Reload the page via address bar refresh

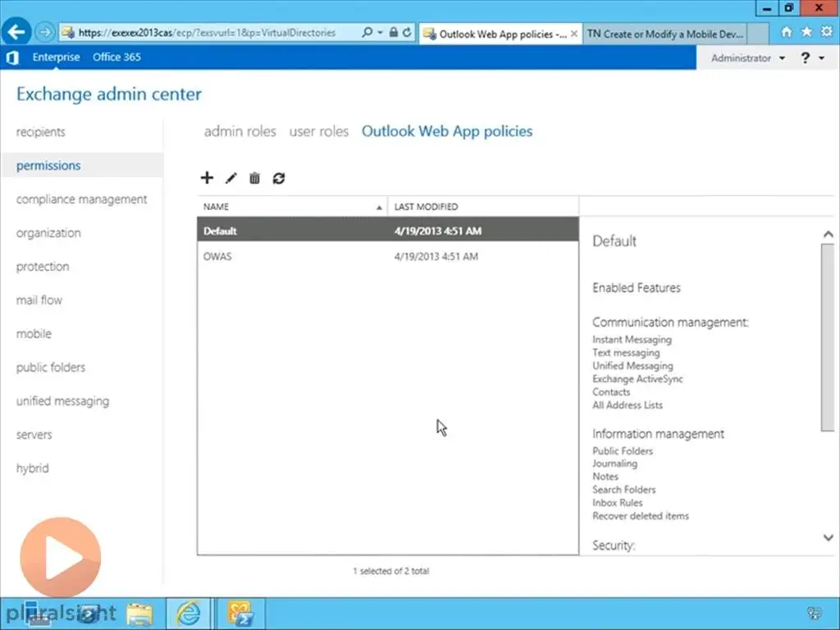(x=407, y=32)
